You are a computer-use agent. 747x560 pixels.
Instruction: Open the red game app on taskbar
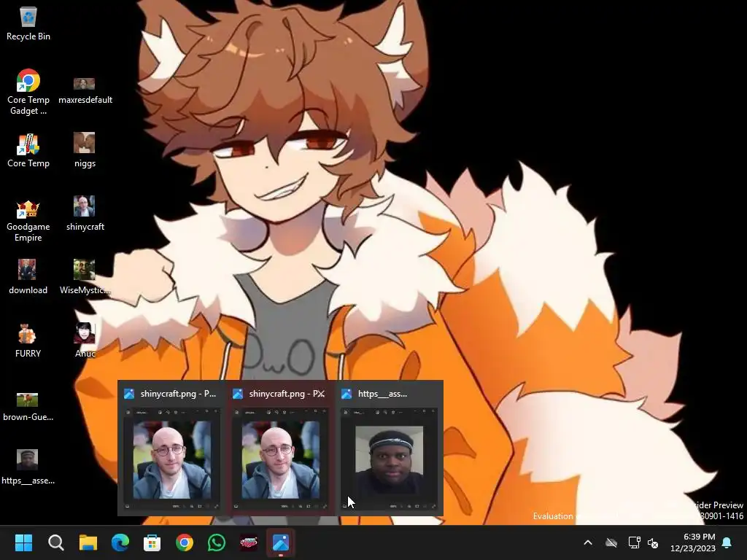tap(249, 542)
